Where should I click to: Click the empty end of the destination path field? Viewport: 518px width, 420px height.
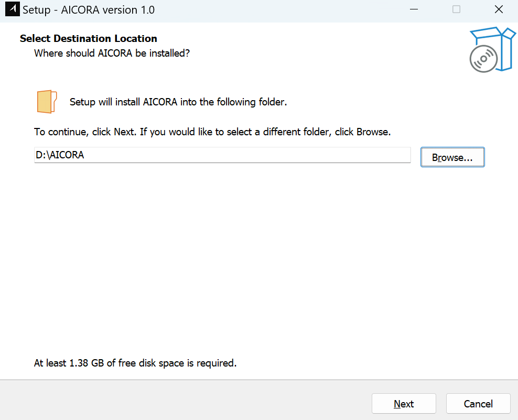(341, 155)
